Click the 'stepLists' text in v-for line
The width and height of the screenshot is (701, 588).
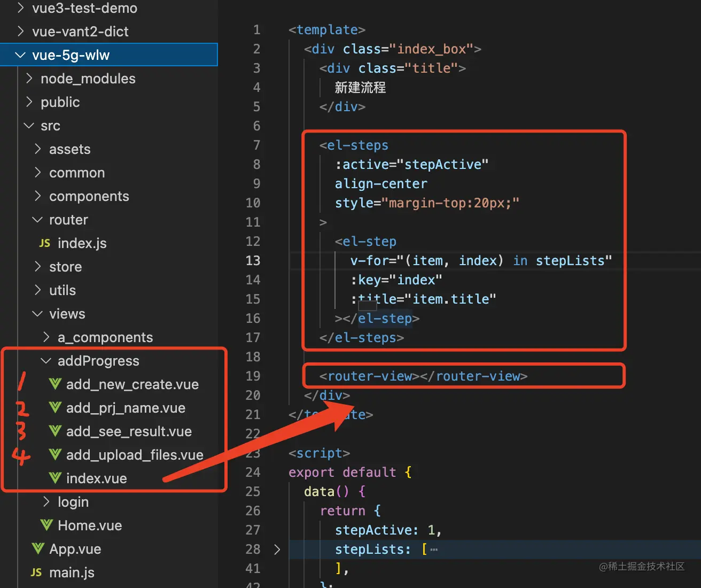coord(570,260)
